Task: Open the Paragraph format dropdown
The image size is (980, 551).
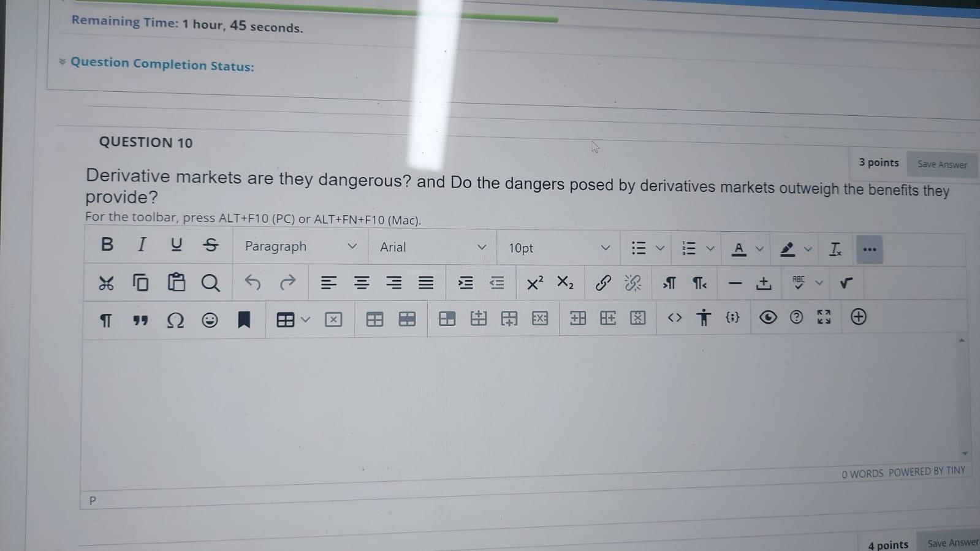Action: [x=300, y=246]
